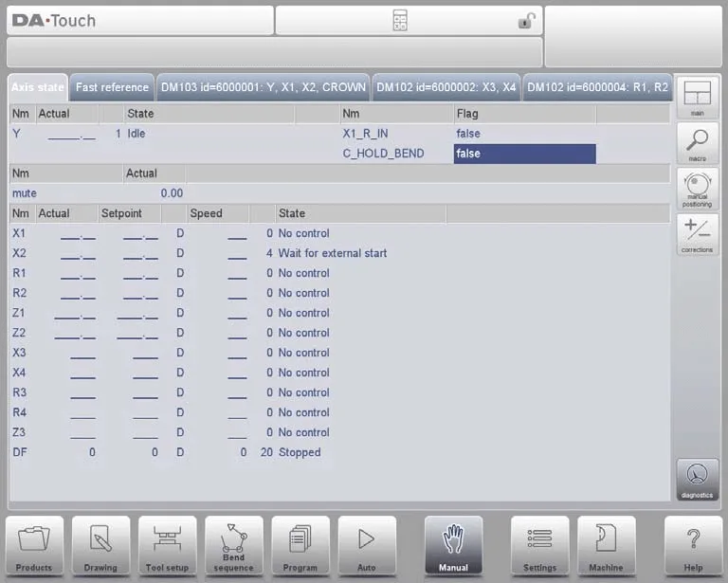
Task: Click the mute actual value 0.00
Action: [x=172, y=193]
